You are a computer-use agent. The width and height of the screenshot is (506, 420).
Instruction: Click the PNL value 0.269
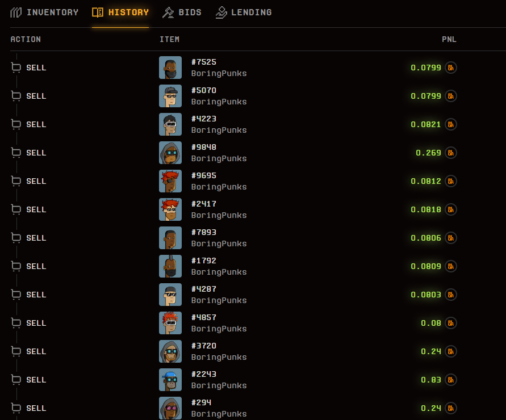428,153
